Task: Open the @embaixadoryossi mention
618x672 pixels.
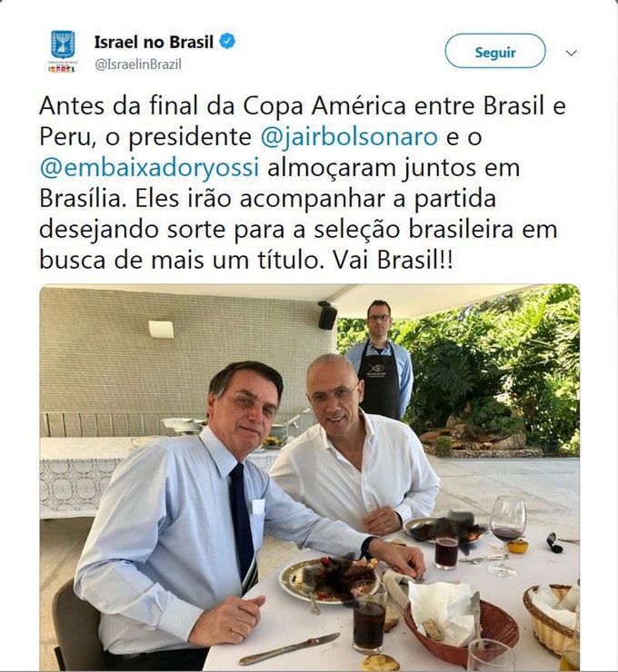Action: (x=149, y=168)
